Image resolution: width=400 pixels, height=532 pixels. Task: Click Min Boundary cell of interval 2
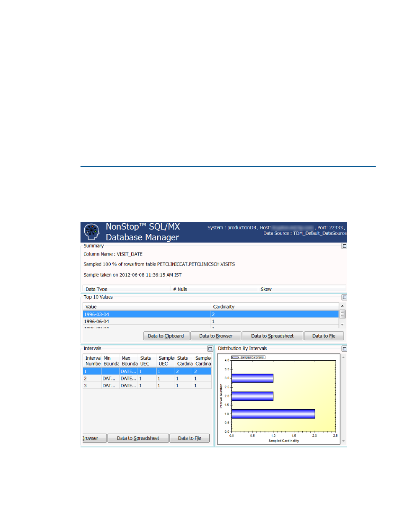110,378
